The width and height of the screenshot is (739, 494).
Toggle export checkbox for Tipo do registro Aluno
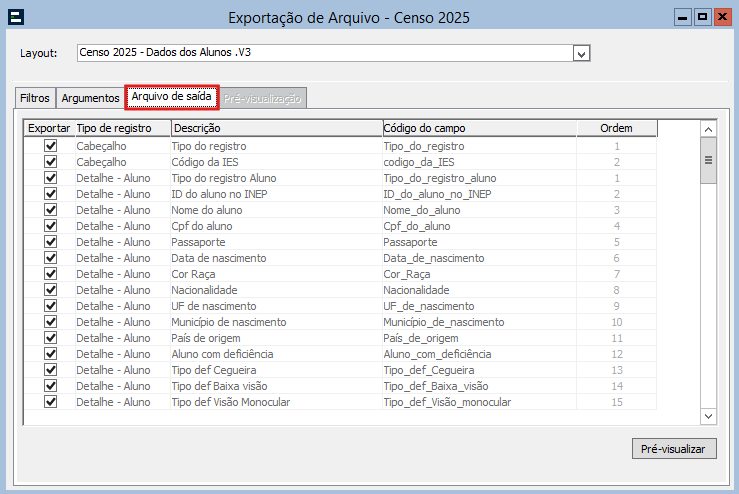click(x=50, y=178)
